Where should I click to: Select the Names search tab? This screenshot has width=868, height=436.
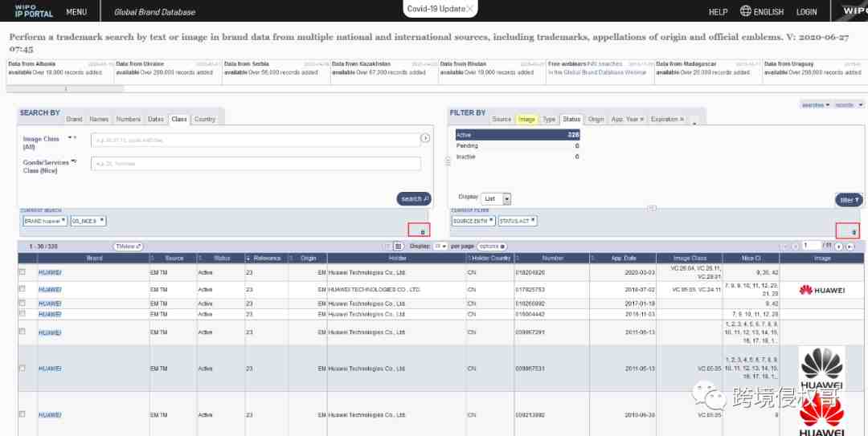tap(99, 120)
